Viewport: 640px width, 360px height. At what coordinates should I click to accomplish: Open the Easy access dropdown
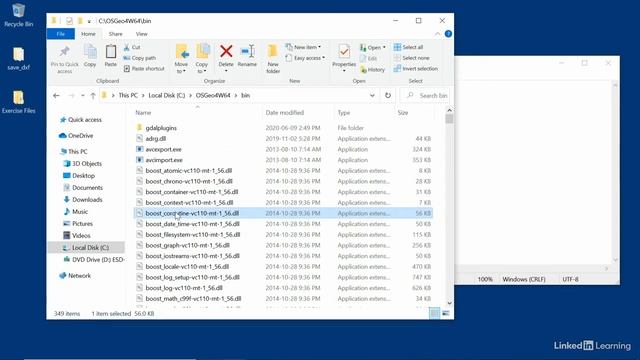point(305,58)
